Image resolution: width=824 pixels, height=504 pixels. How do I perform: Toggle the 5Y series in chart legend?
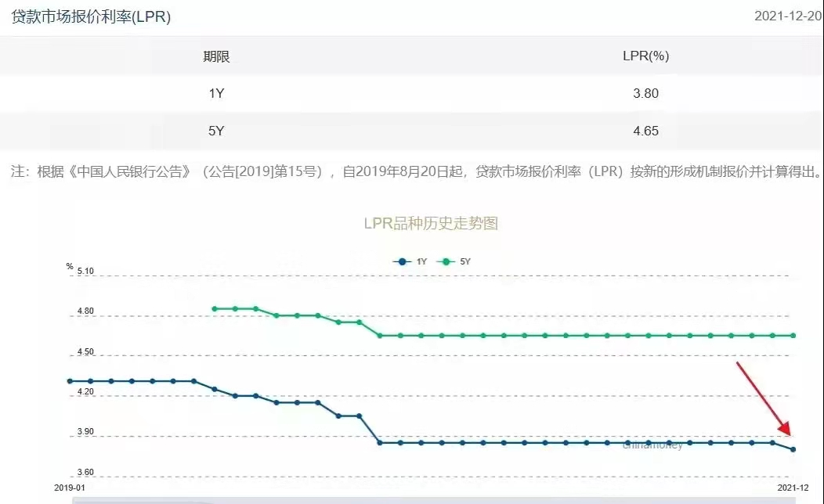click(454, 261)
